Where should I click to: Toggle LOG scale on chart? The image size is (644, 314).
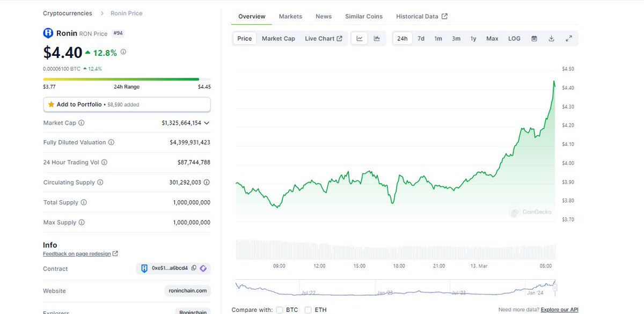coord(514,39)
